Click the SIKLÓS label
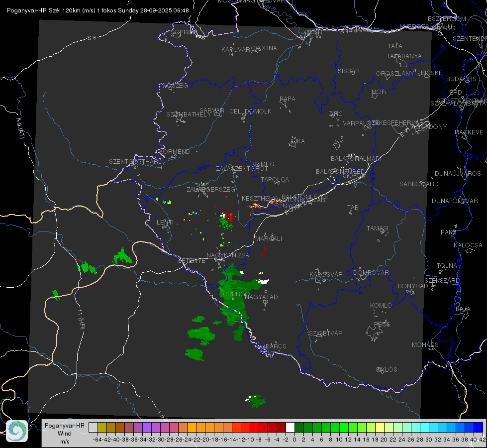487x448 pixels. coord(387,370)
